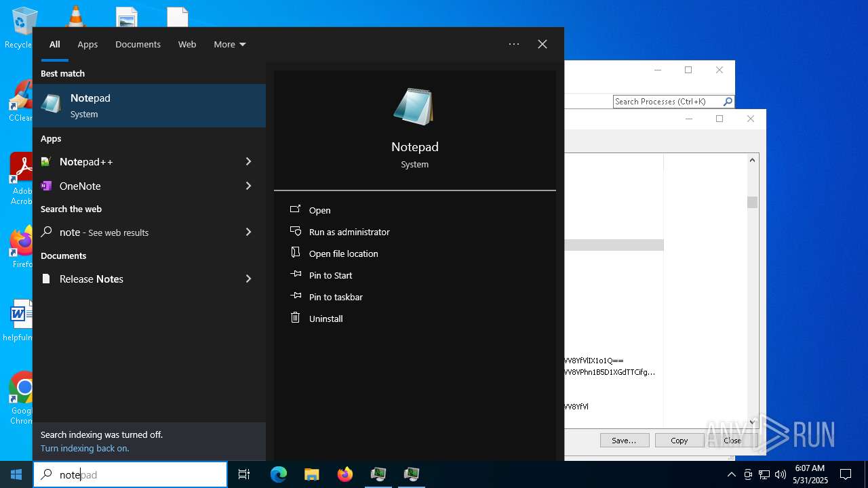Click the vertical scrollbar thumb in background window
The width and height of the screenshot is (868, 488).
pyautogui.click(x=752, y=202)
